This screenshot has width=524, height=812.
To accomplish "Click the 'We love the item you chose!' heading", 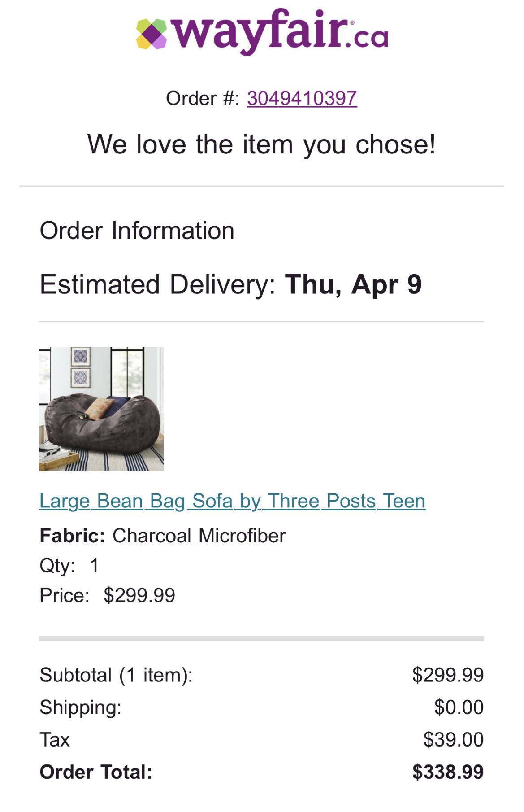I will coord(261,144).
